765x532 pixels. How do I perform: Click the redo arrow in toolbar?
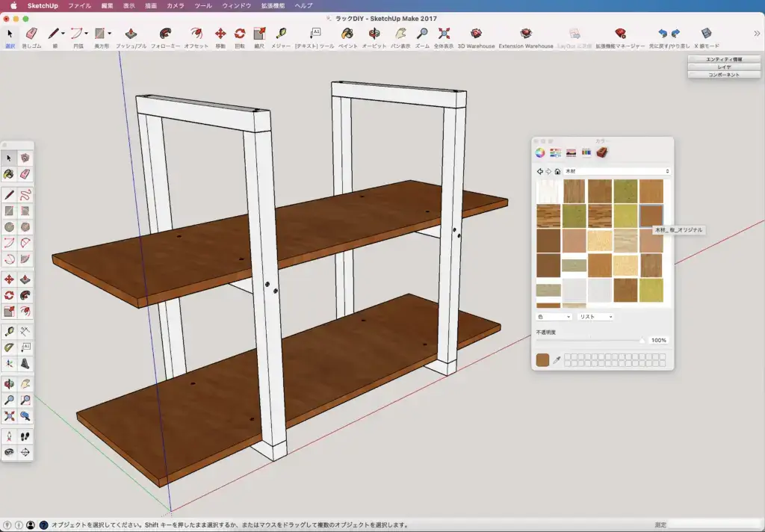pyautogui.click(x=675, y=33)
